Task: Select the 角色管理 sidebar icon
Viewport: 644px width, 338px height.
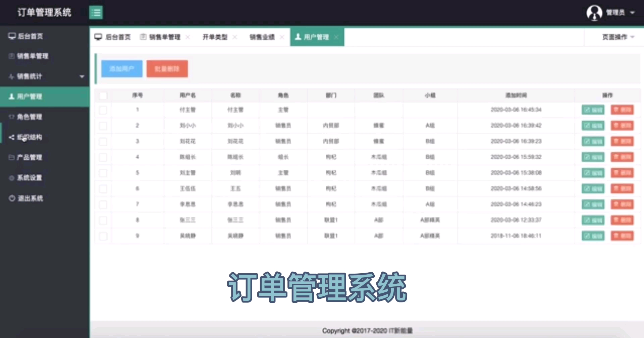Action: [11, 117]
